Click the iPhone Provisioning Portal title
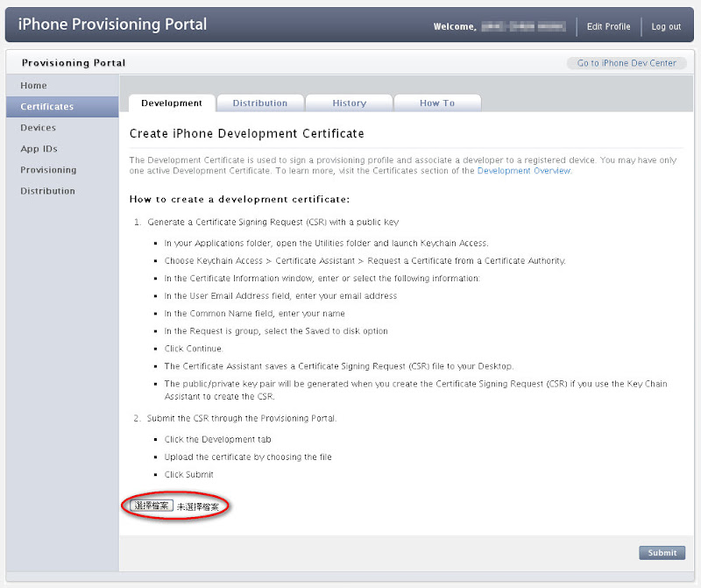The width and height of the screenshot is (701, 588). point(113,25)
